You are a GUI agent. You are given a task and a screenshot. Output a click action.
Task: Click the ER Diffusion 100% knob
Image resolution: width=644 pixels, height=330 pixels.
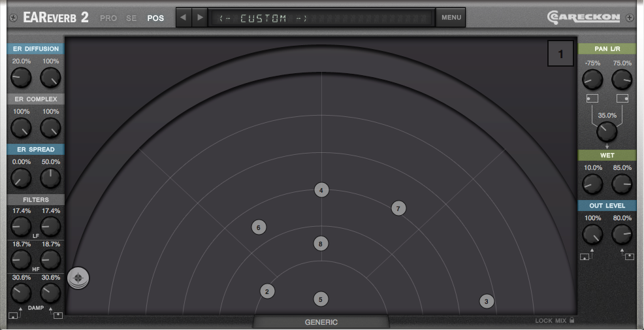50,78
